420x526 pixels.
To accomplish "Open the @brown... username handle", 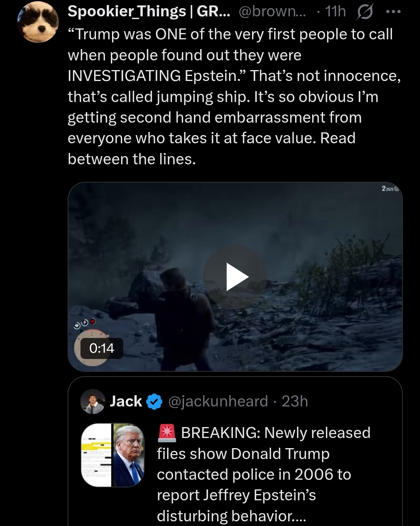I will [272, 12].
